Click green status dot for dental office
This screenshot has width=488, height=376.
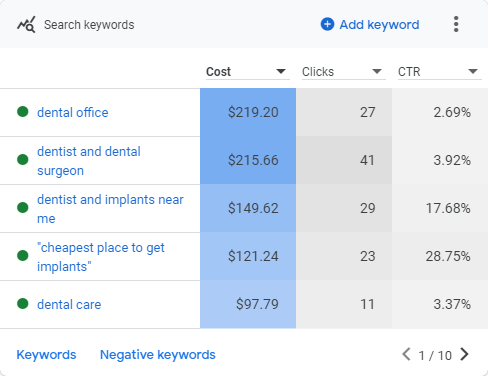23,112
